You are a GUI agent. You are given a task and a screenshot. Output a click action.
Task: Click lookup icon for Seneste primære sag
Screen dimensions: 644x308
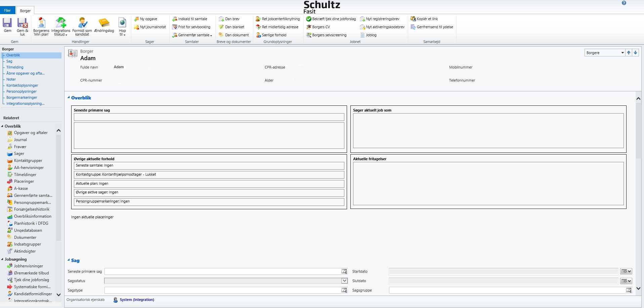point(344,271)
